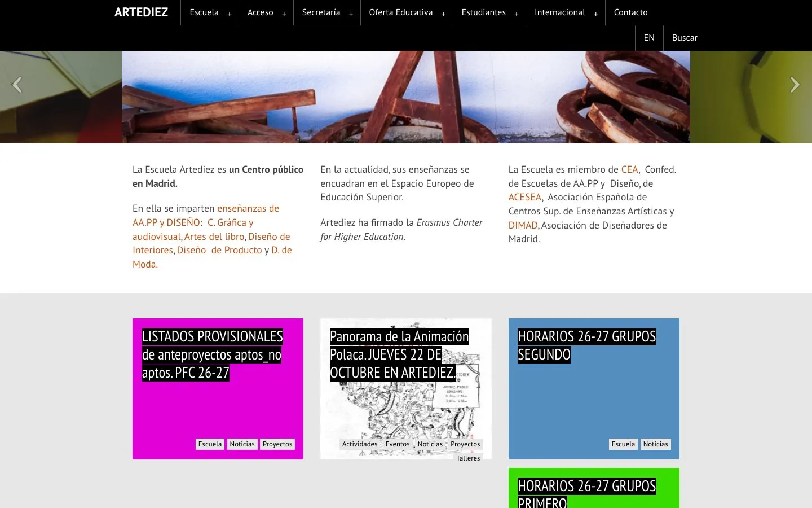Follow the CEA link

pyautogui.click(x=629, y=169)
